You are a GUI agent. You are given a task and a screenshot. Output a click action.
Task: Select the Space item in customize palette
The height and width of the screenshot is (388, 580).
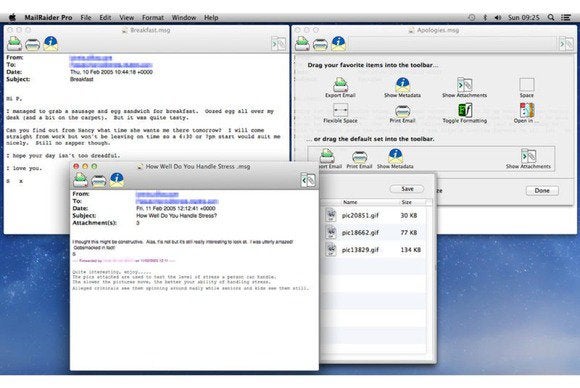526,88
